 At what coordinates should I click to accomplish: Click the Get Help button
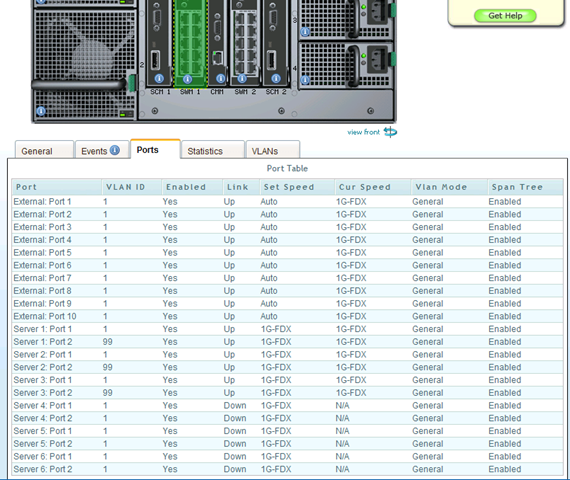point(505,16)
